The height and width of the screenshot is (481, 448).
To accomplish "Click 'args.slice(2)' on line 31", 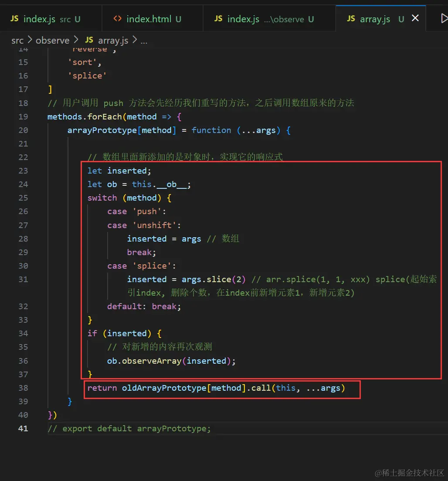I will click(214, 280).
